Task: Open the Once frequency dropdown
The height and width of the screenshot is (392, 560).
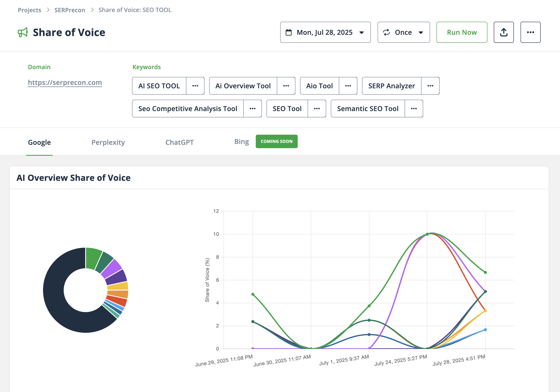Action: [404, 32]
